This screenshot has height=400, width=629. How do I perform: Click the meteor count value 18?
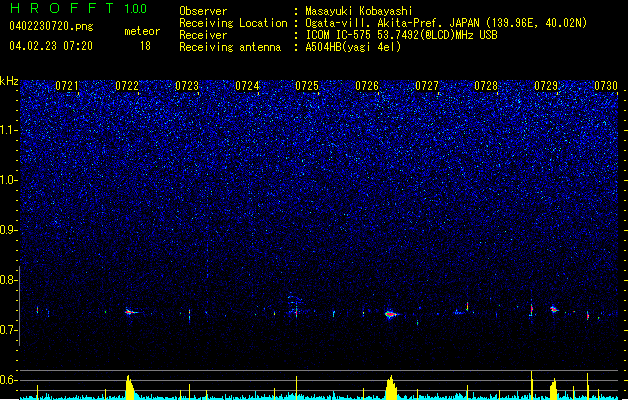(145, 46)
